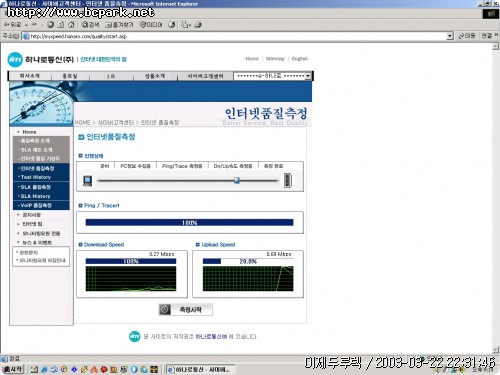
Task: Expand 뉴스 & 이벤트 in the sidebar
Action: point(37,243)
